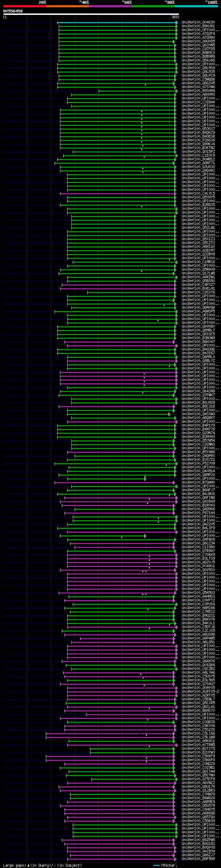Open hit UniRef100_Q12BR3
The height and width of the screenshot is (868, 221).
(x=198, y=791)
